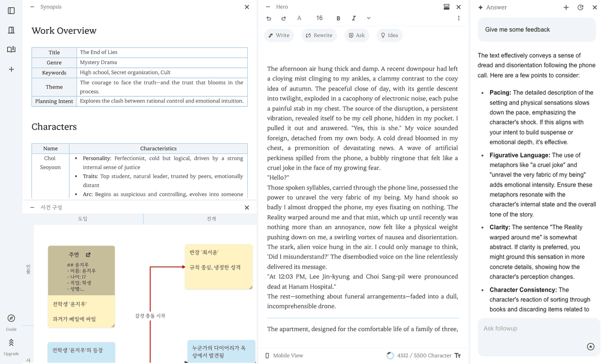This screenshot has height=364, width=608.
Task: Click the Write button
Action: 279,35
